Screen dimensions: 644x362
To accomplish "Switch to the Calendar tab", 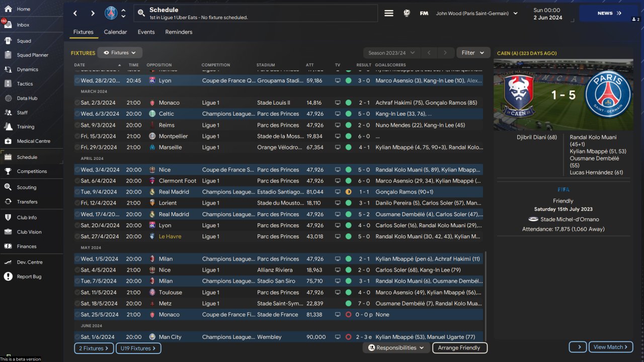I will point(116,32).
